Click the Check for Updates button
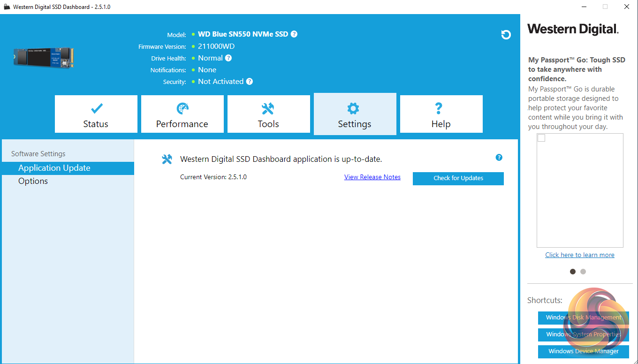Viewport: 638px width, 364px height. pyautogui.click(x=458, y=178)
